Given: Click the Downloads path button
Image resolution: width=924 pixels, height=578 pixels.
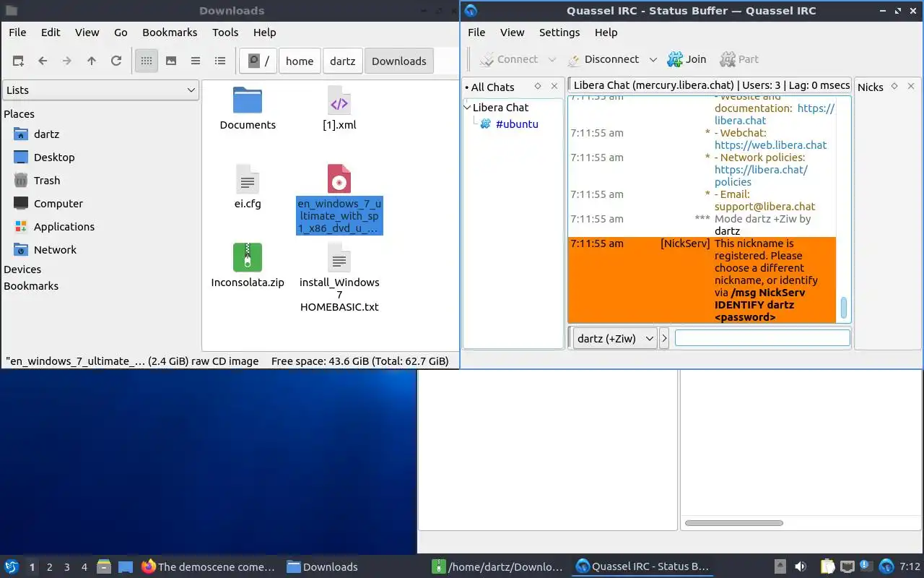Looking at the screenshot, I should click(399, 61).
